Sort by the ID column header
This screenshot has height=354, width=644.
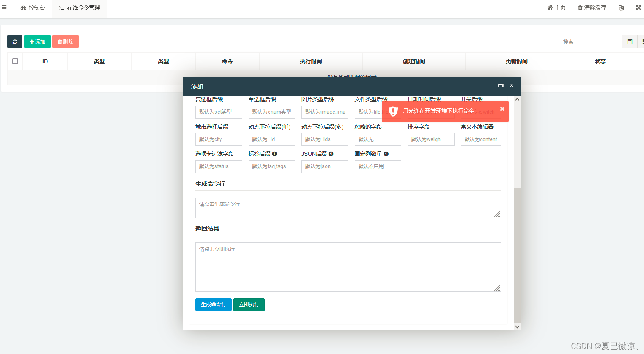tap(45, 61)
